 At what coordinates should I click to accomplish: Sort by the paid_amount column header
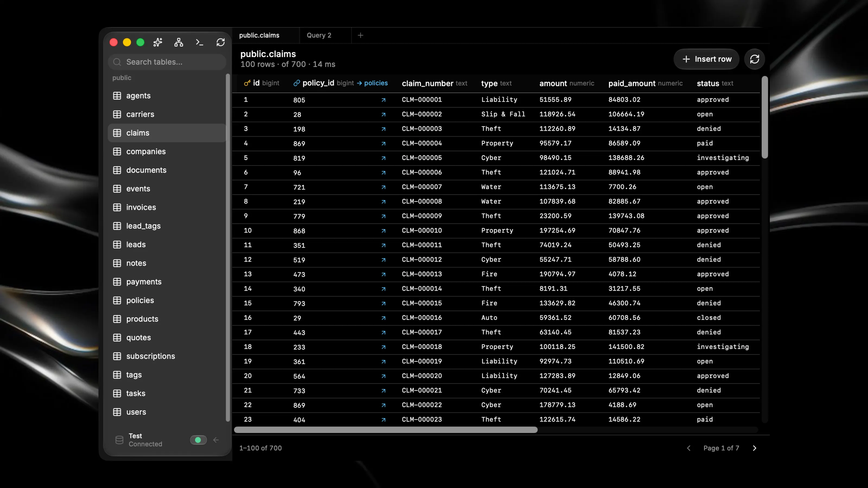(x=645, y=83)
